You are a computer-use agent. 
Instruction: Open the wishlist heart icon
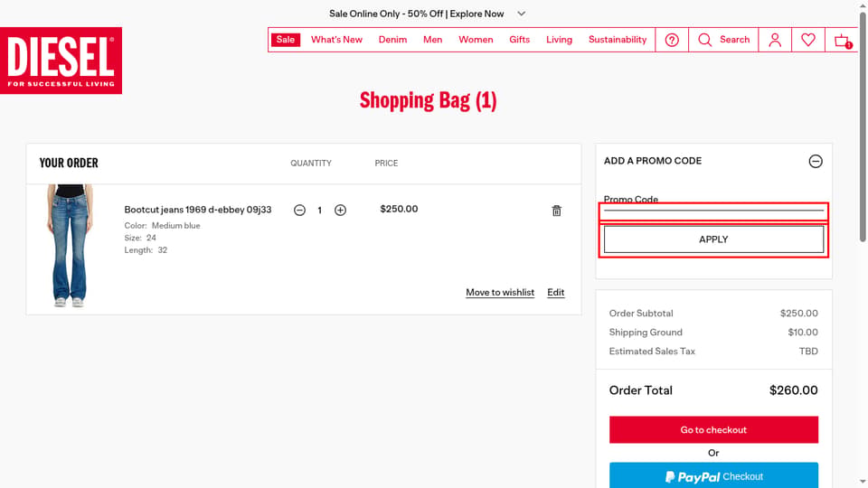(808, 40)
